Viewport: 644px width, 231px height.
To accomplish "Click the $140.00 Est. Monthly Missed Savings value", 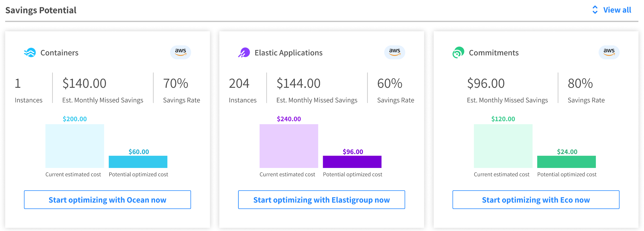I will [x=84, y=83].
